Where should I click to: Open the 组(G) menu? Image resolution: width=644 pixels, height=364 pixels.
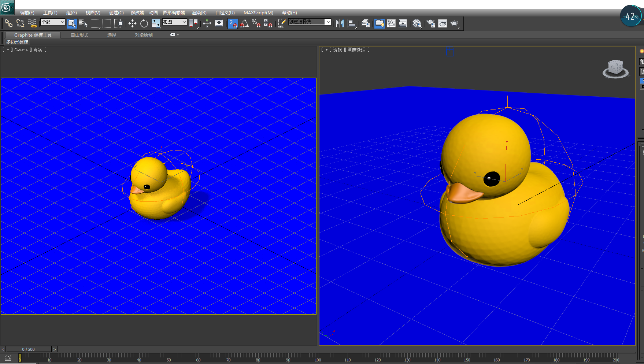[x=71, y=13]
